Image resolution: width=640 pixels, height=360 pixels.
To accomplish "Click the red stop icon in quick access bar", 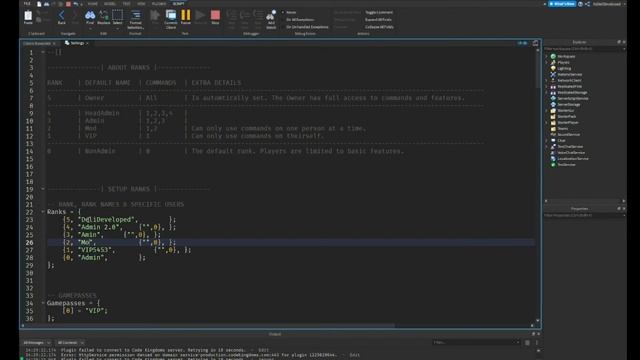I will tap(68, 4).
